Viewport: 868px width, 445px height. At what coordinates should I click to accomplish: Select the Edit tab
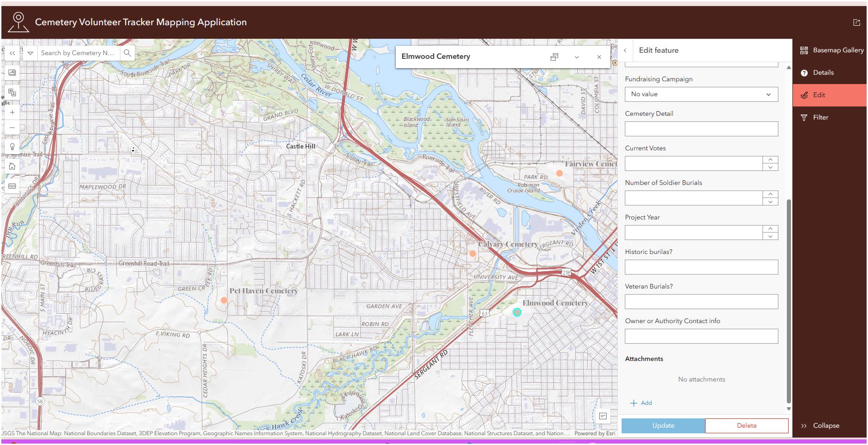pyautogui.click(x=830, y=95)
